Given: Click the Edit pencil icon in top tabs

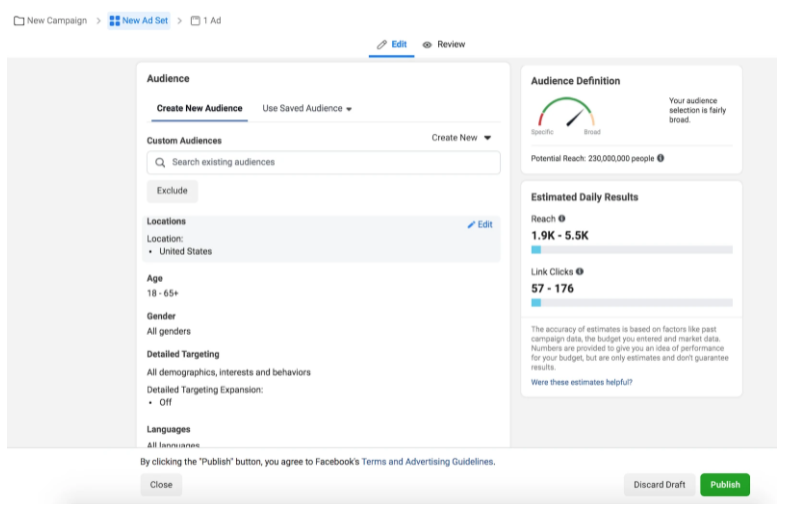Looking at the screenshot, I should point(382,45).
